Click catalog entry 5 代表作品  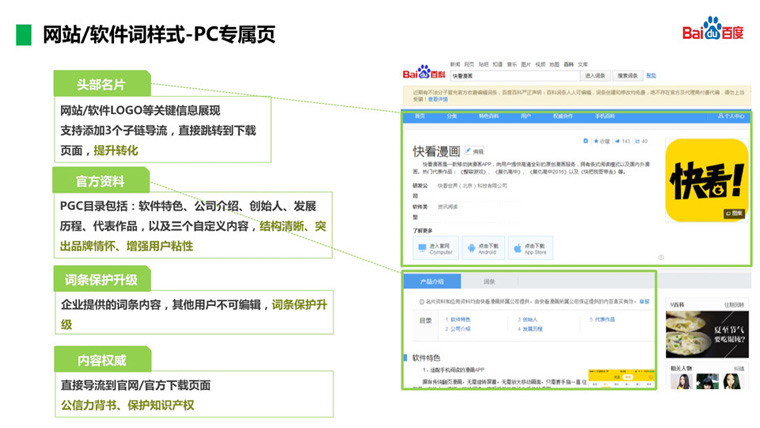602,319
